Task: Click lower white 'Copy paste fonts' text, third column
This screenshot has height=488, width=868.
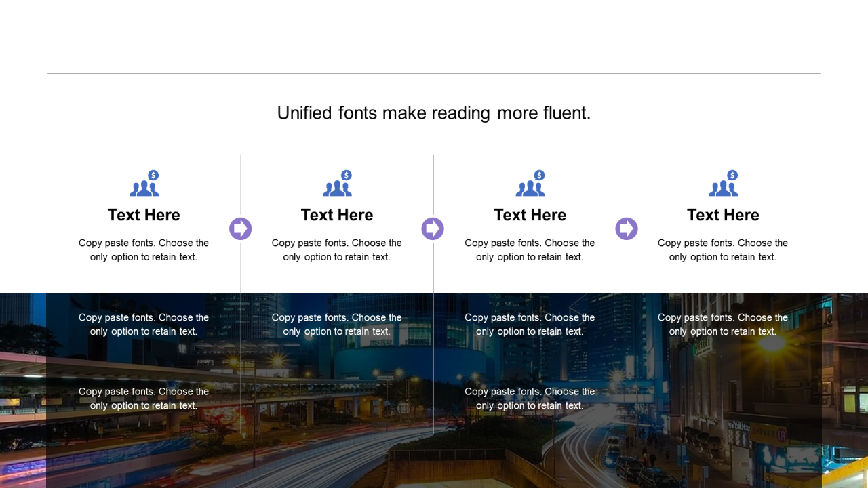Action: 530,399
